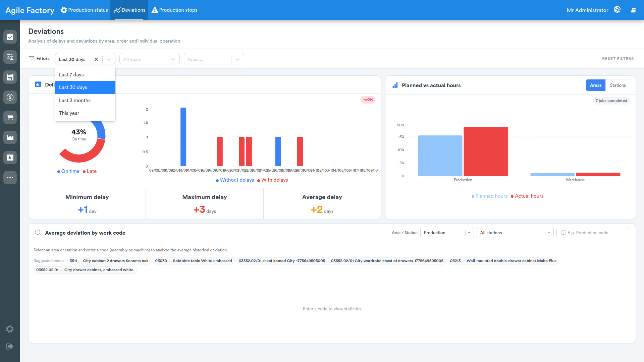This screenshot has height=362, width=644.
Task: Expand the All stations dropdown
Action: (515, 233)
